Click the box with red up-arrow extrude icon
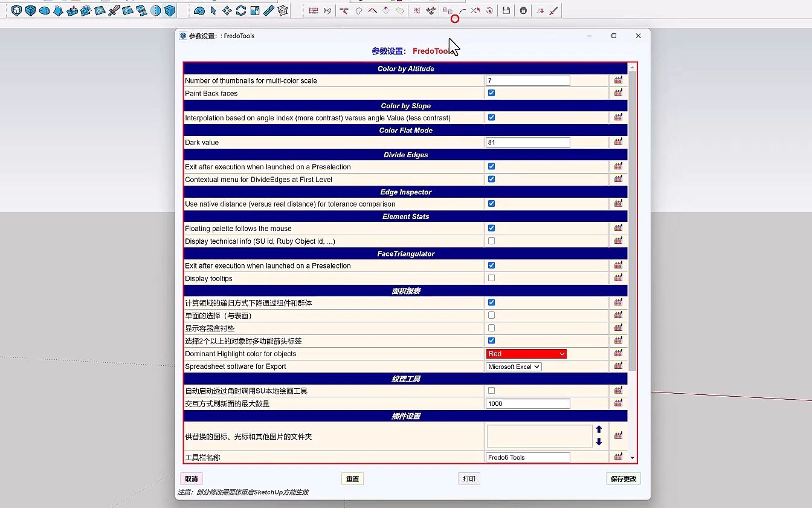 pos(72,10)
